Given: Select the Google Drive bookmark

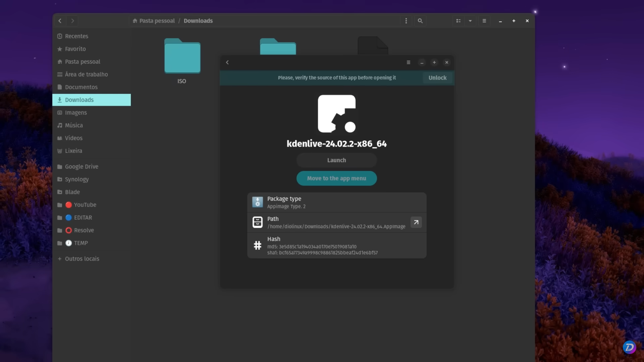Looking at the screenshot, I should coord(81,167).
